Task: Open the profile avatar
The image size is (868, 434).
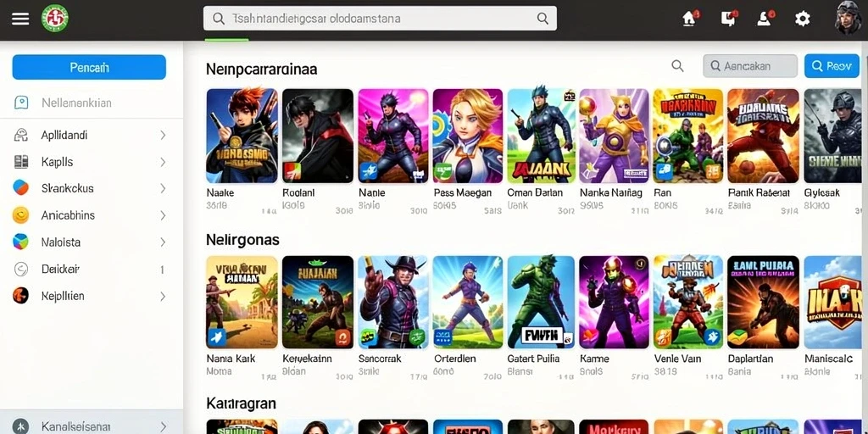Action: [x=848, y=18]
